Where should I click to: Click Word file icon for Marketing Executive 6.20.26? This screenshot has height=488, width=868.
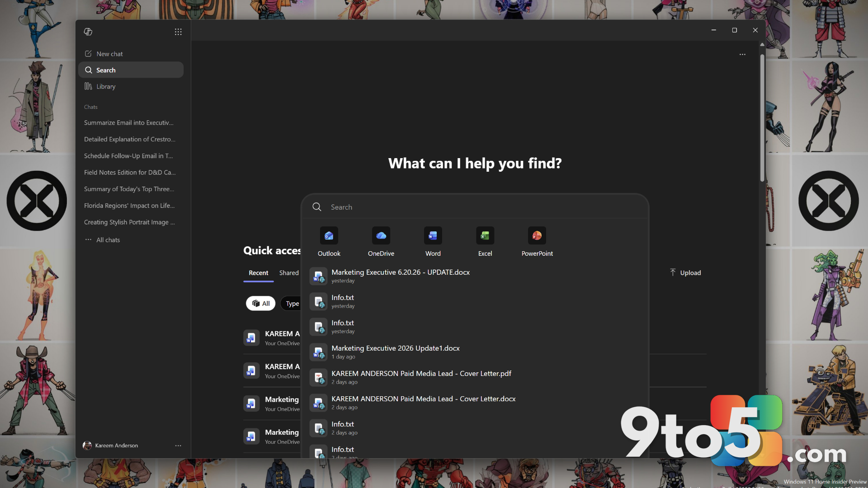(x=318, y=276)
